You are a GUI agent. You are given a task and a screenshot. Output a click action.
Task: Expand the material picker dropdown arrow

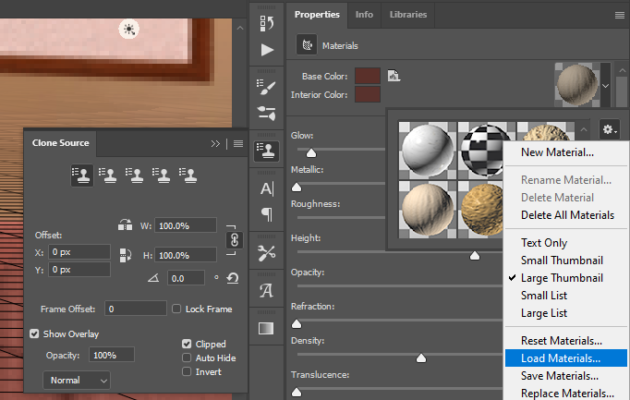point(605,86)
